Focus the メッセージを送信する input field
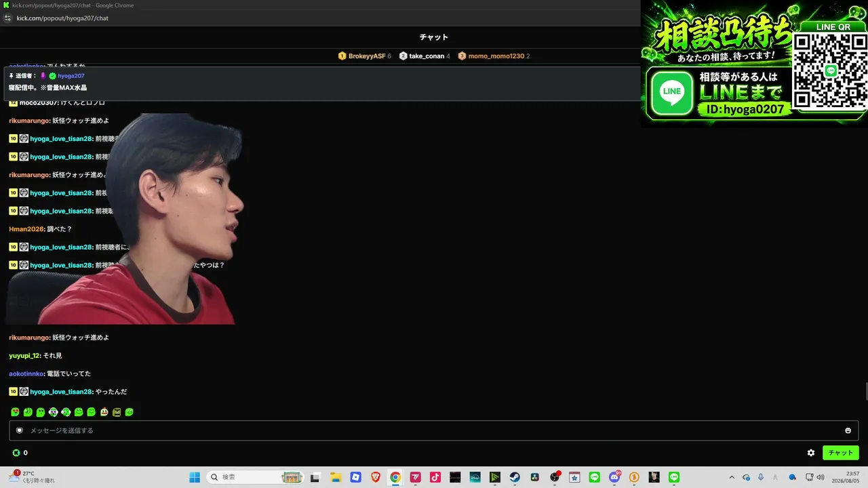 pos(434,430)
